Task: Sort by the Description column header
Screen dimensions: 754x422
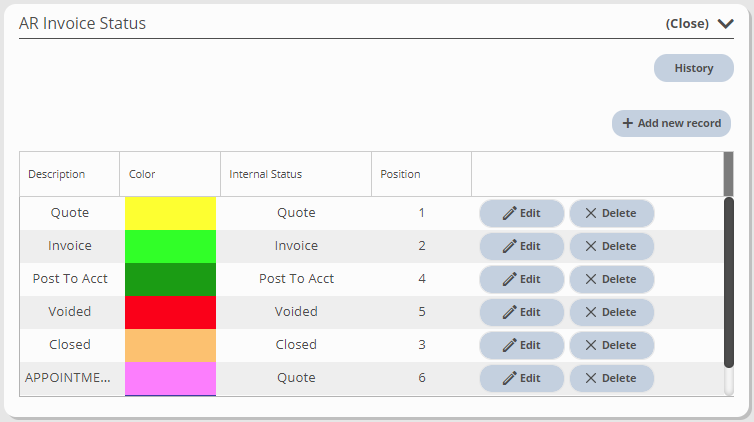Action: 57,174
